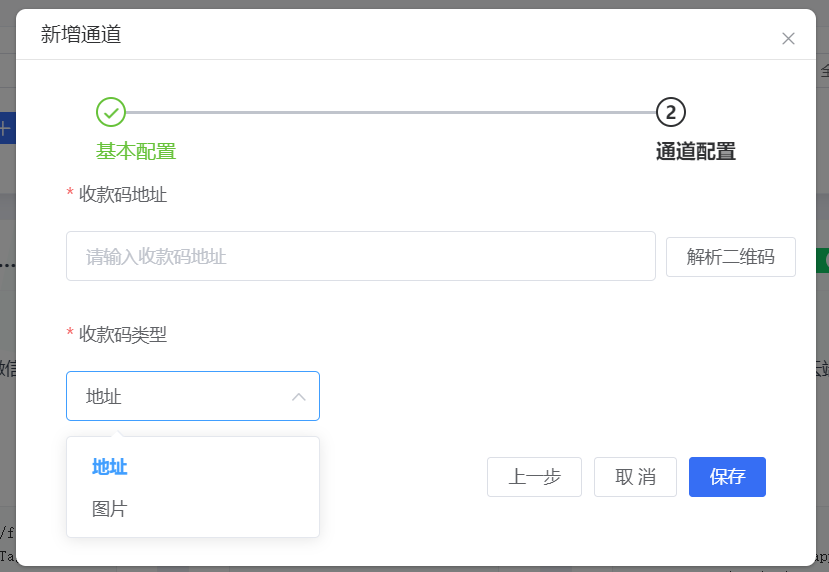Click the blue plus icon behind dialog
The height and width of the screenshot is (572, 829).
5,128
